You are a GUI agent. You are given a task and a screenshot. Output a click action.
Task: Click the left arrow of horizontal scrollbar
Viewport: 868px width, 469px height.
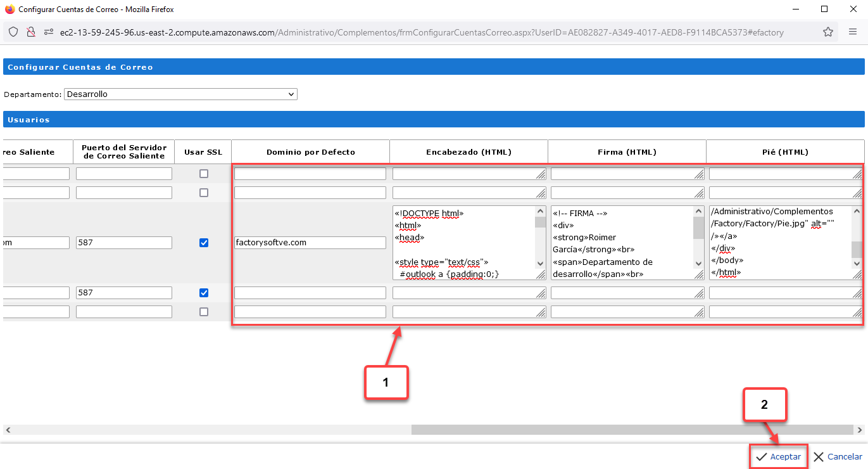(x=7, y=430)
